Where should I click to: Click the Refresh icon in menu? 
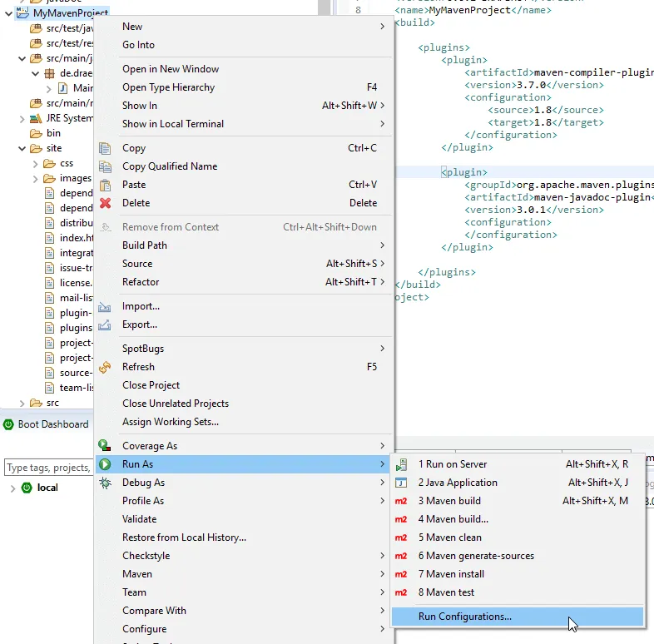pos(105,367)
